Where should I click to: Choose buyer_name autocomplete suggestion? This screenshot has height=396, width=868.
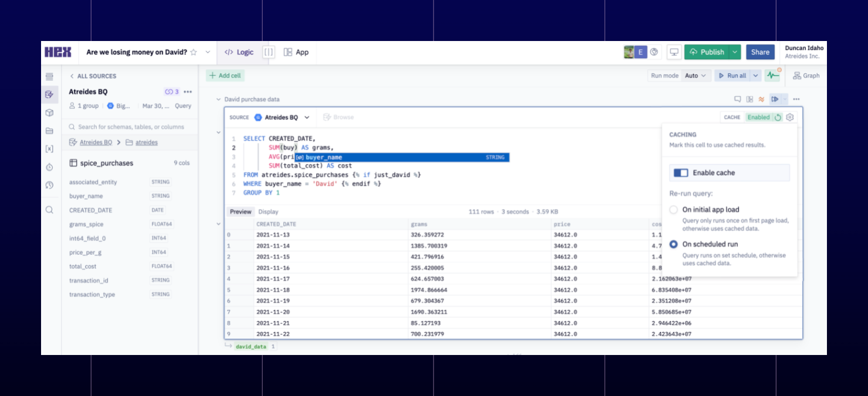402,157
